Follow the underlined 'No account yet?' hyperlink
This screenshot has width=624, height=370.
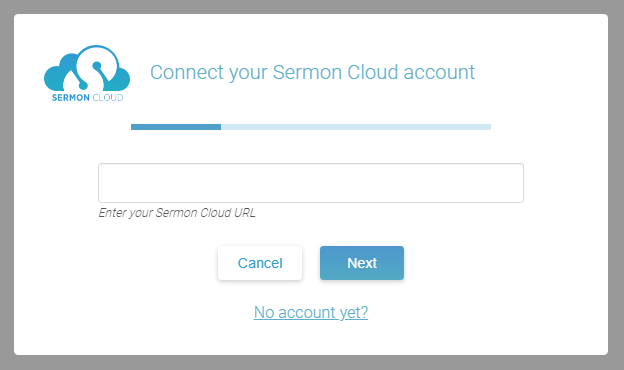pos(311,312)
